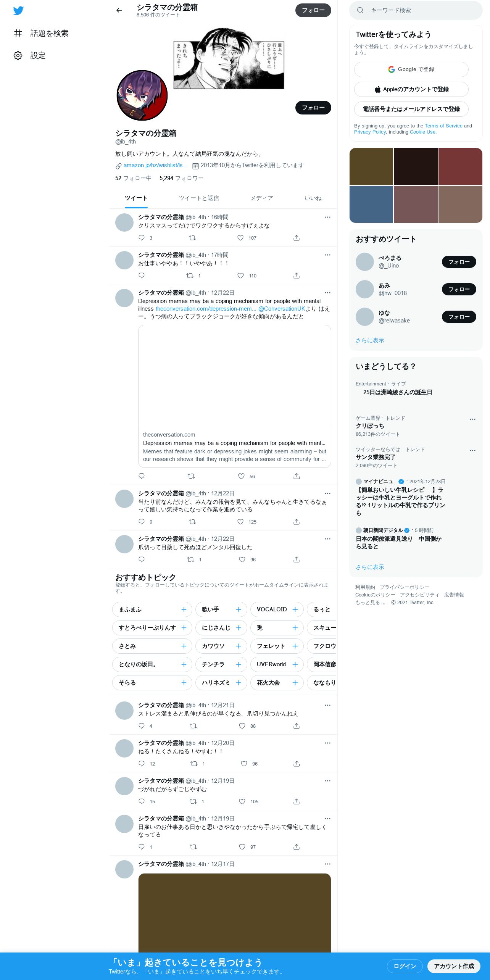Open more options on 12月17日 tweet
Image resolution: width=490 pixels, height=980 pixels.
point(327,864)
